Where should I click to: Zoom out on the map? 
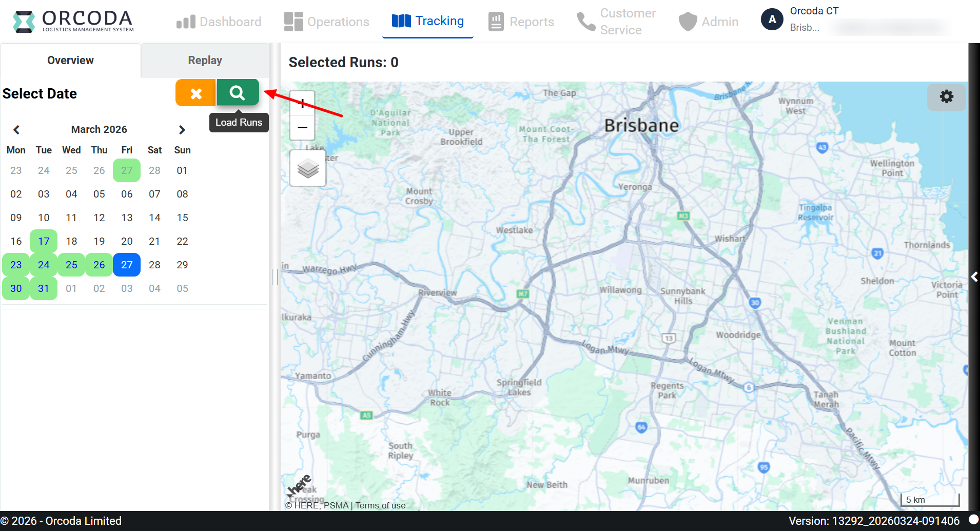[x=302, y=128]
